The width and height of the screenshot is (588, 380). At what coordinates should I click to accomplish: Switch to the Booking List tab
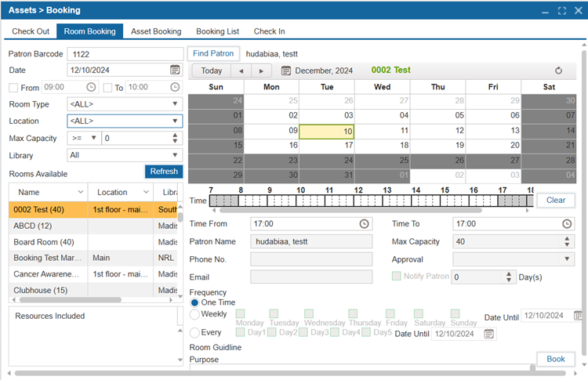pyautogui.click(x=217, y=31)
